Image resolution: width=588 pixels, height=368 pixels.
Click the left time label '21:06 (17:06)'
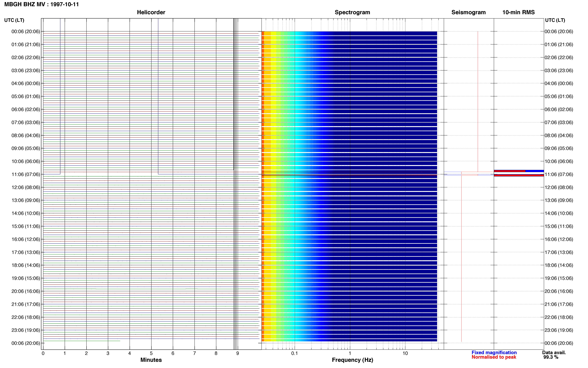pos(26,304)
